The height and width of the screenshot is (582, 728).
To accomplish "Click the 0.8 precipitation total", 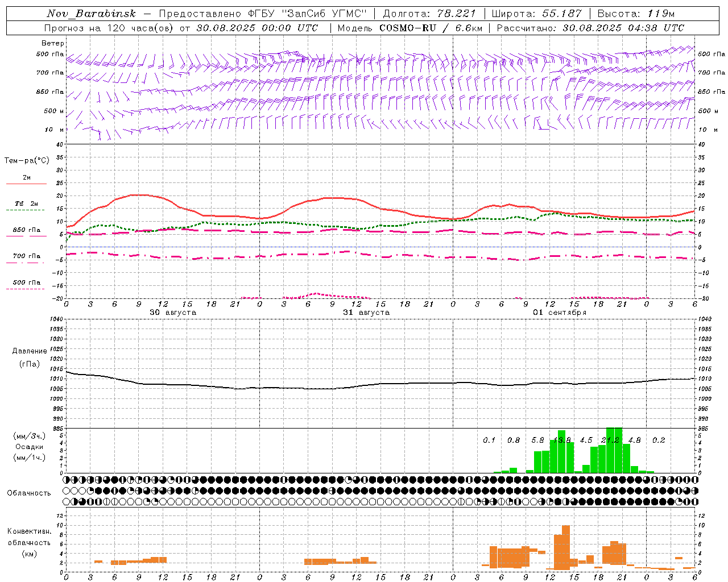I will pos(514,440).
